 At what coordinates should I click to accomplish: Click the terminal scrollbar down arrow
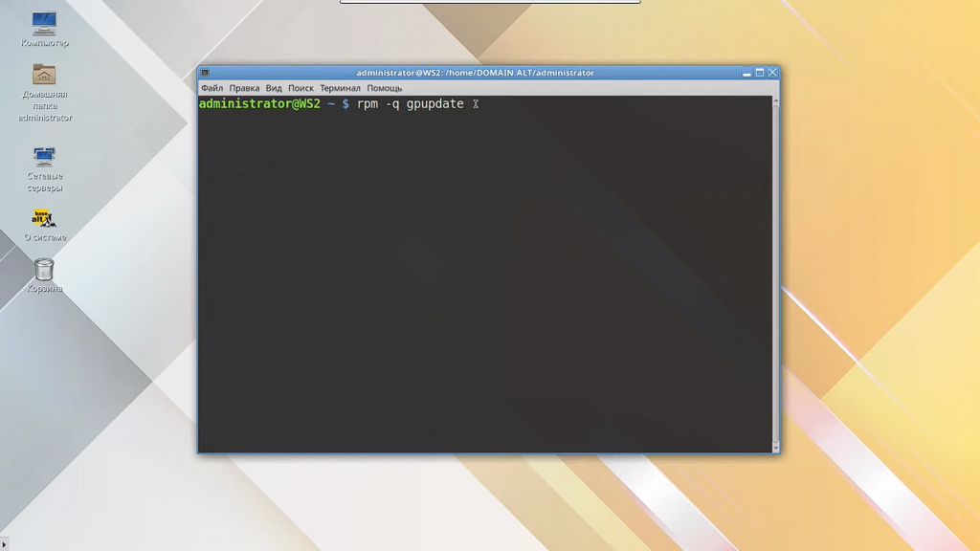[775, 448]
